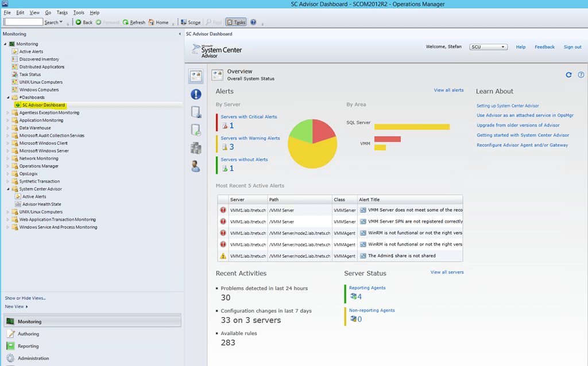The image size is (588, 366).
Task: Open the blue exclamation Alerts sidebar icon
Action: point(196,94)
